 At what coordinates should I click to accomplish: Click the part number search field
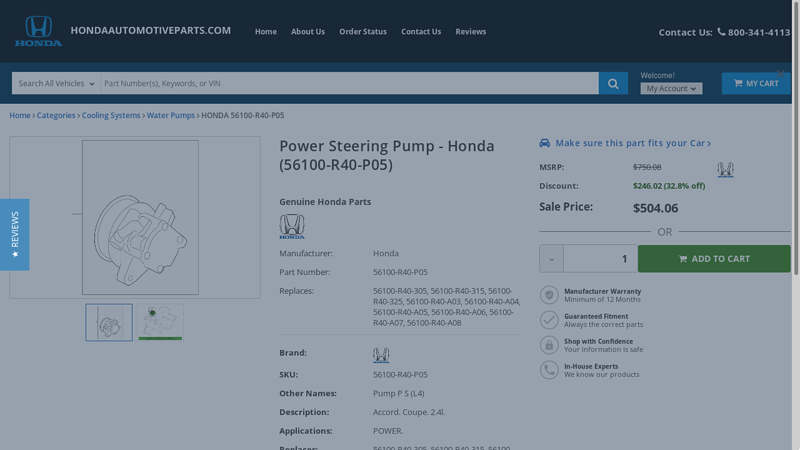pos(349,83)
